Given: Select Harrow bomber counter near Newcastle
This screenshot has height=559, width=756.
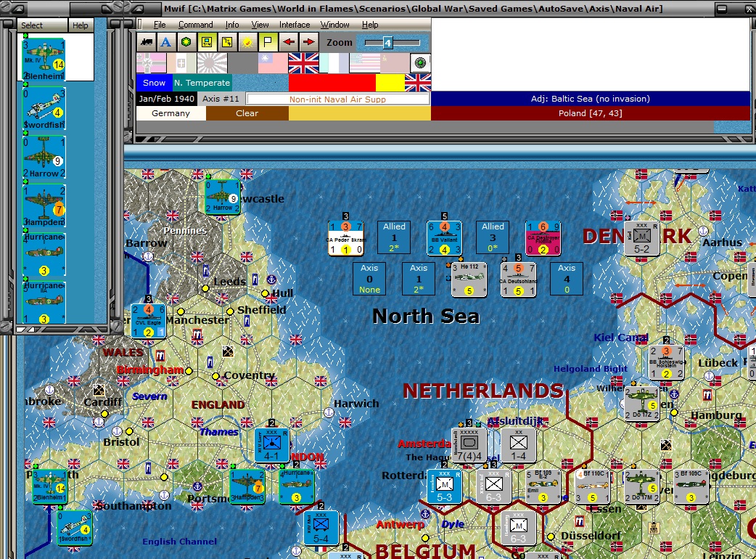Looking at the screenshot, I should pos(223,197).
